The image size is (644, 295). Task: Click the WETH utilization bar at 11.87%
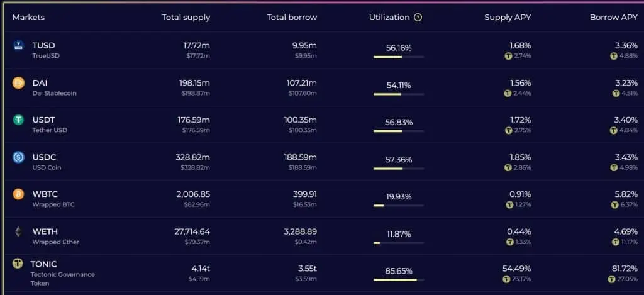399,243
